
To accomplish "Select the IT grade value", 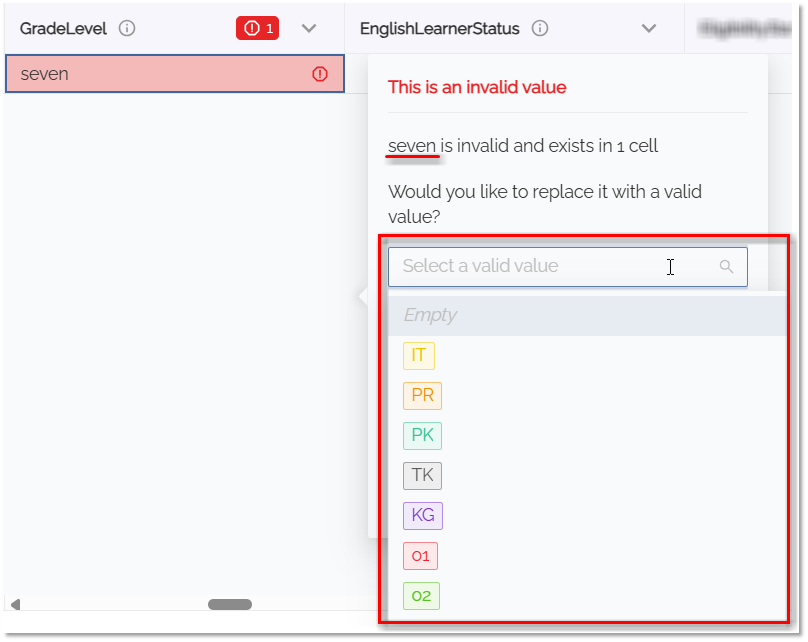I will pyautogui.click(x=419, y=355).
